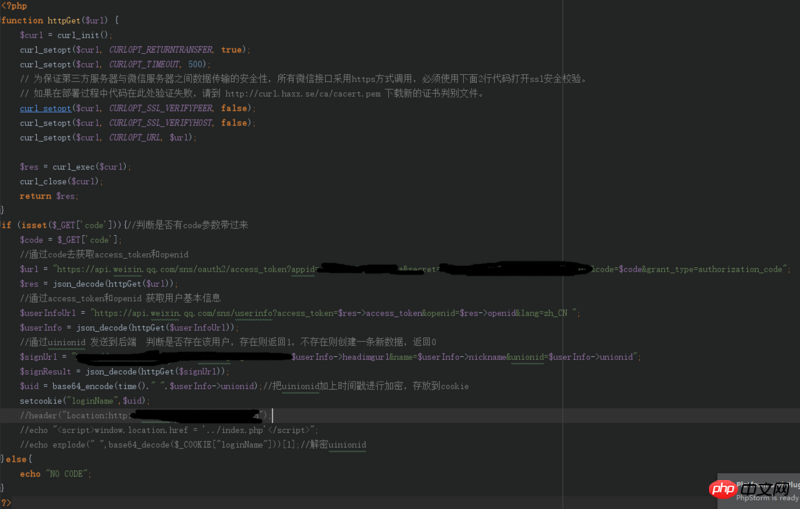Click the first Chinese comment about https security
800x509 pixels.
[x=304, y=79]
